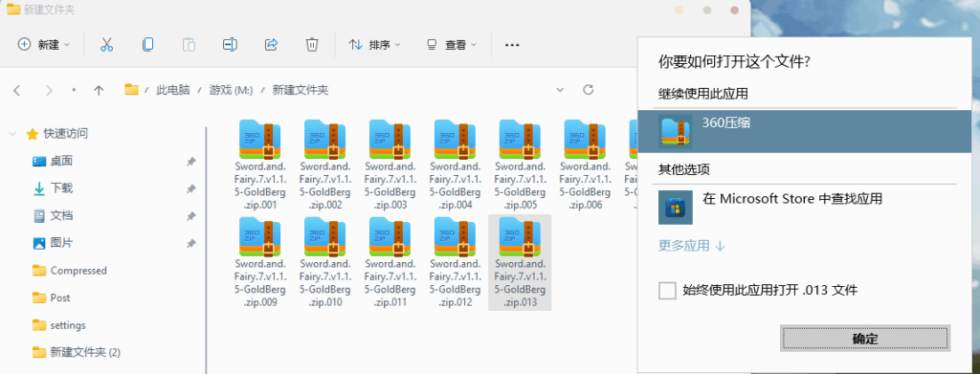The image size is (980, 374).
Task: Click the pin icon next to 桌面
Action: tap(190, 162)
